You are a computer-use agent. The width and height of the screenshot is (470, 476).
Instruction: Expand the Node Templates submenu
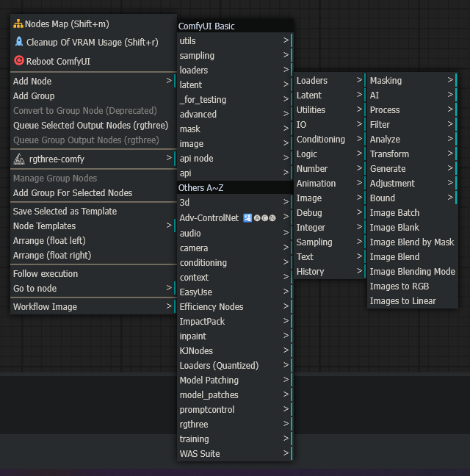click(x=93, y=226)
